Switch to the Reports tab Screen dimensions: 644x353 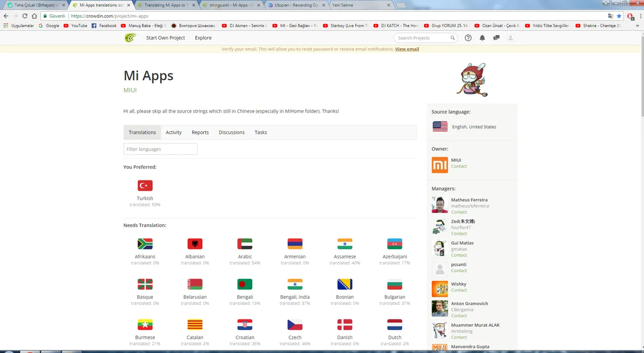point(200,132)
